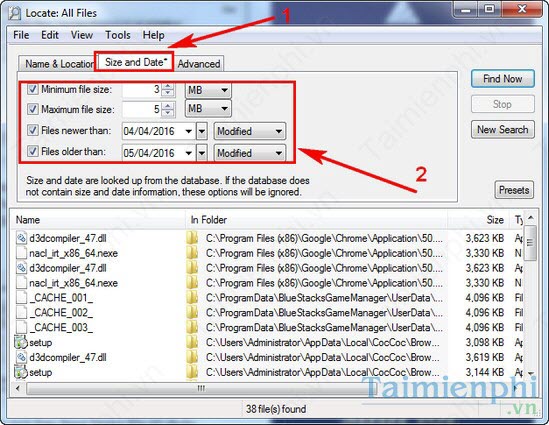Open the Edit menu
Screen dimensions: 549x425
click(50, 35)
